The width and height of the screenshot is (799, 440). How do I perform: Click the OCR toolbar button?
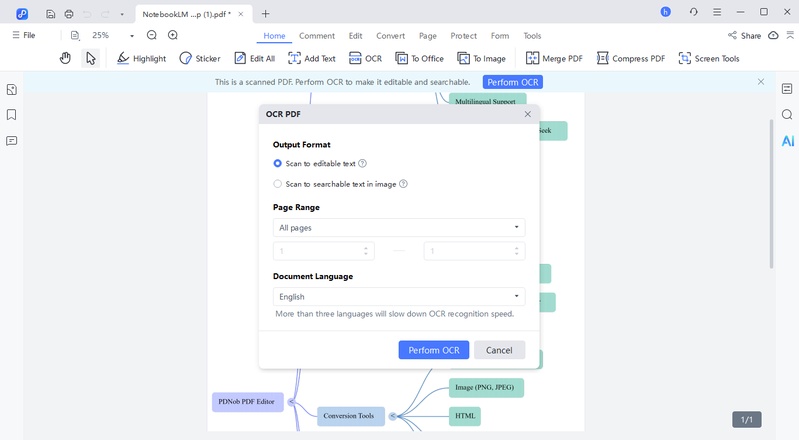pos(365,58)
